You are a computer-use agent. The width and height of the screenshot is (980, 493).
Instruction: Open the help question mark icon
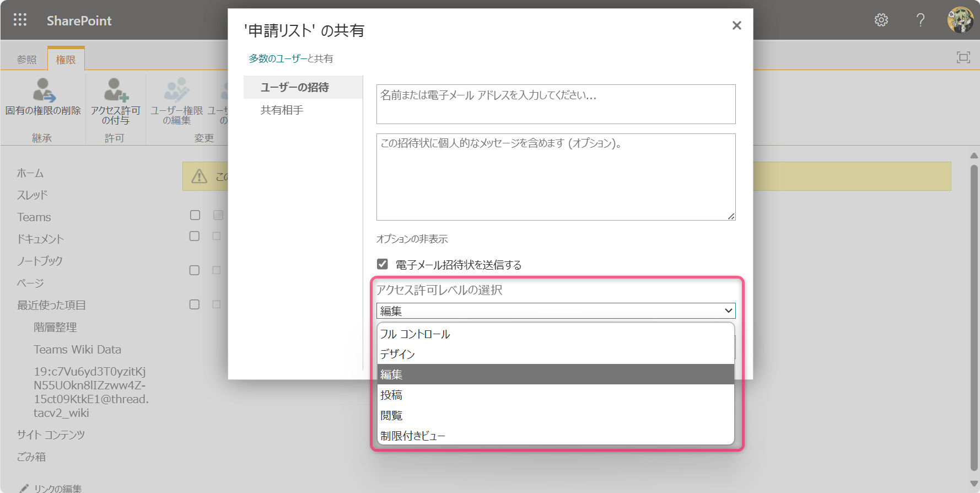[x=920, y=20]
